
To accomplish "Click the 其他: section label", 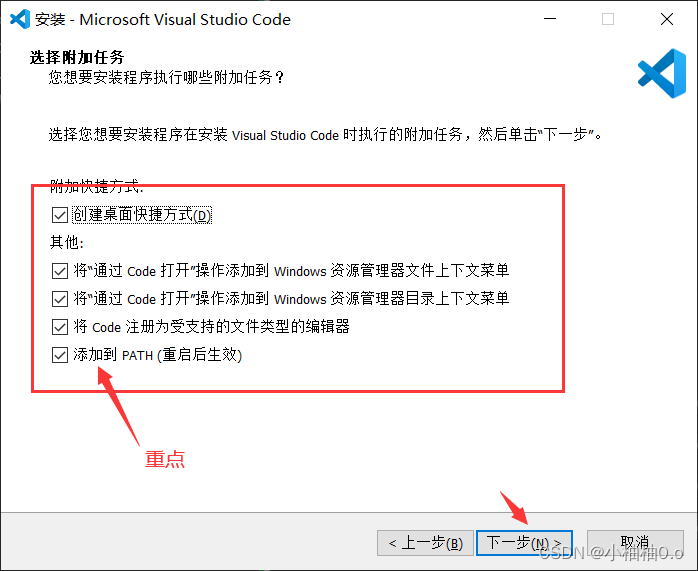I will (67, 243).
